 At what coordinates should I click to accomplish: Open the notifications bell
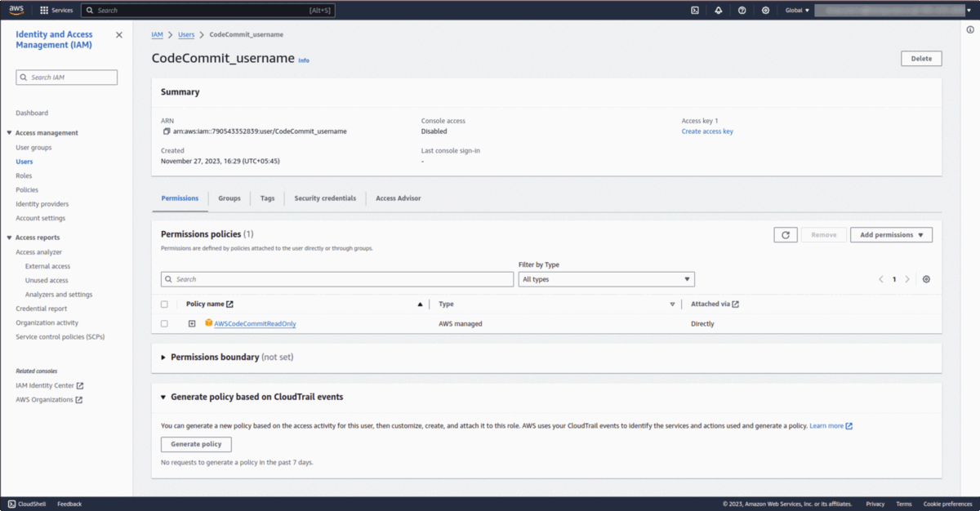tap(718, 11)
